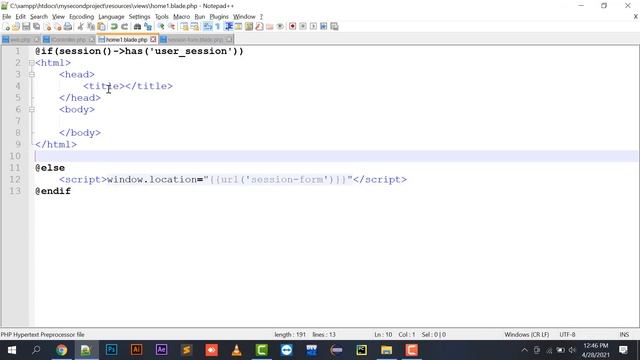Open Google Chrome from the taskbar
Viewport: 640px width, 360px height.
[61, 350]
